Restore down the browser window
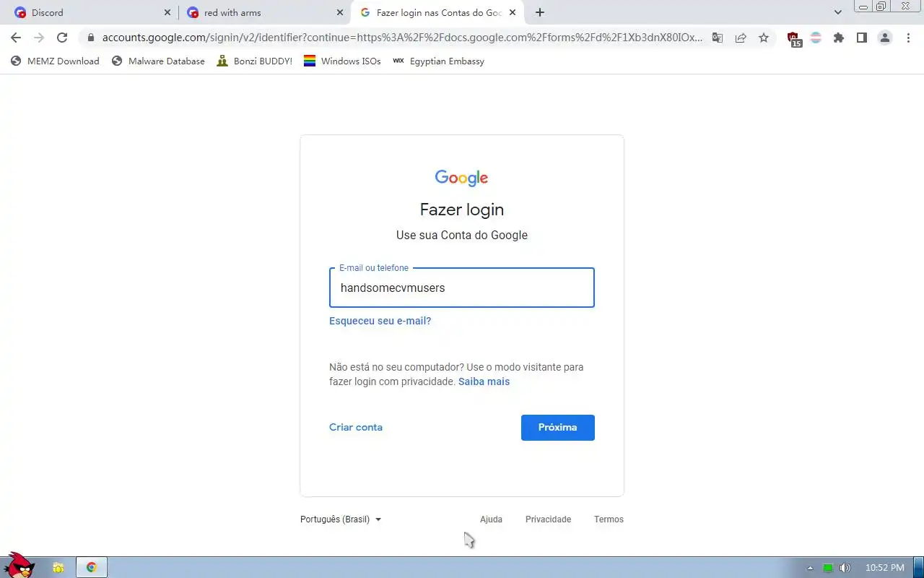This screenshot has height=578, width=924. (x=881, y=7)
